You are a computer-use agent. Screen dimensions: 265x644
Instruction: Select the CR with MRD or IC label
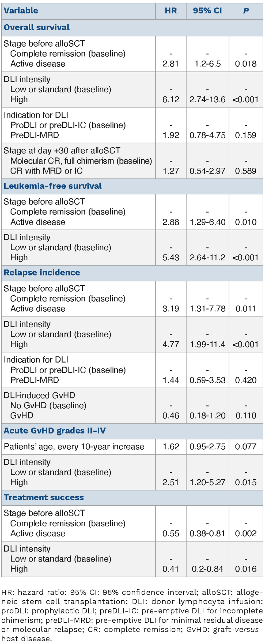coord(46,171)
